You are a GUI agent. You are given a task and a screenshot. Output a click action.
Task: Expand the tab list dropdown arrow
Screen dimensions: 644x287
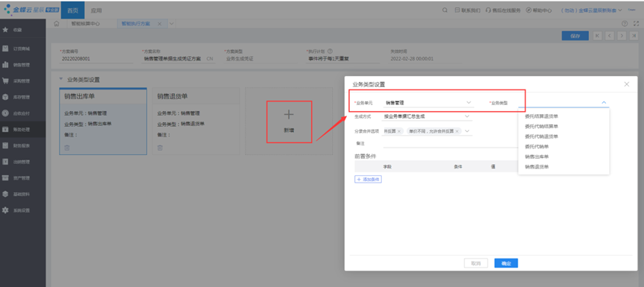point(171,24)
